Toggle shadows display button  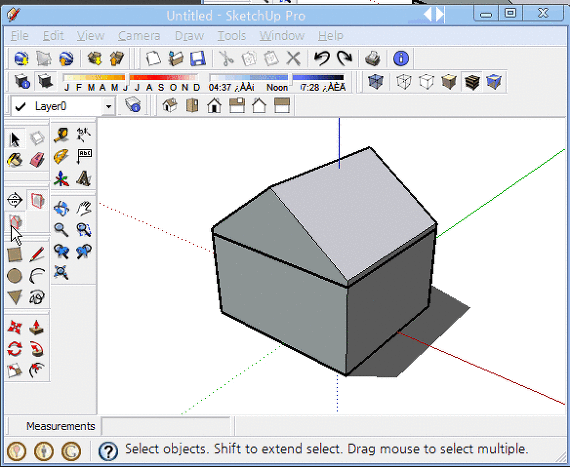46,81
